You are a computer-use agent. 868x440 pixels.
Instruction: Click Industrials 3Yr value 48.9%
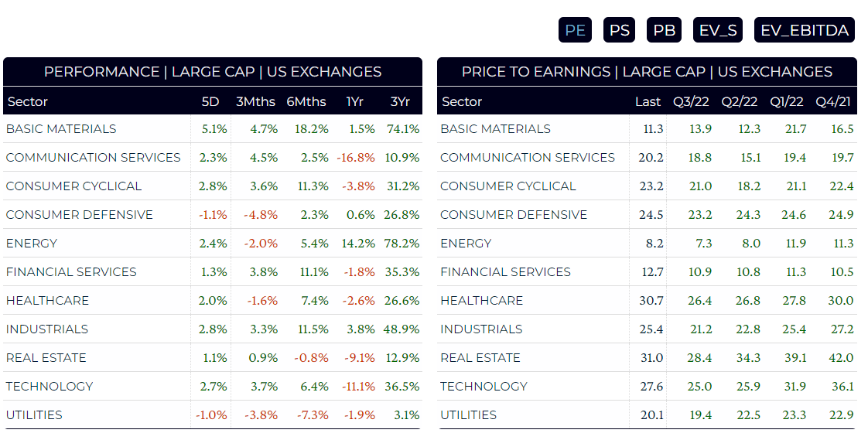pyautogui.click(x=402, y=329)
